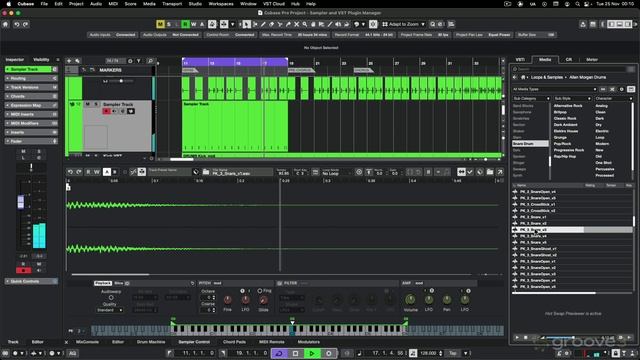Select the Sampler Track MIDI event block
Image resolution: width=640 pixels, height=360 pixels.
tap(235, 127)
